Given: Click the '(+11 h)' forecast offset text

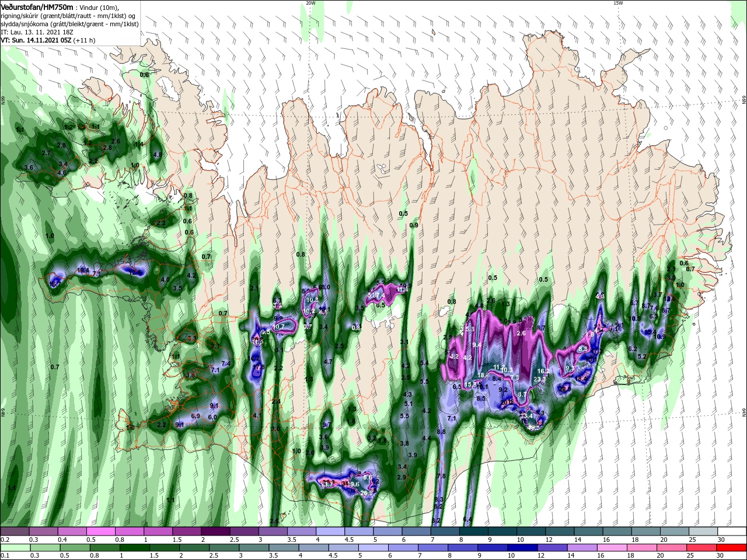Looking at the screenshot, I should (x=85, y=40).
